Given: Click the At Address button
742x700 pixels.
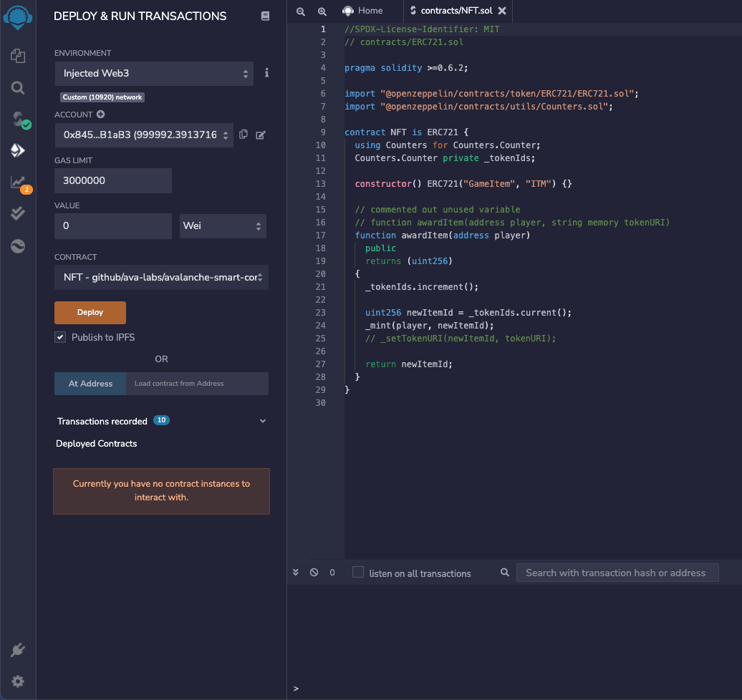Looking at the screenshot, I should coord(90,384).
